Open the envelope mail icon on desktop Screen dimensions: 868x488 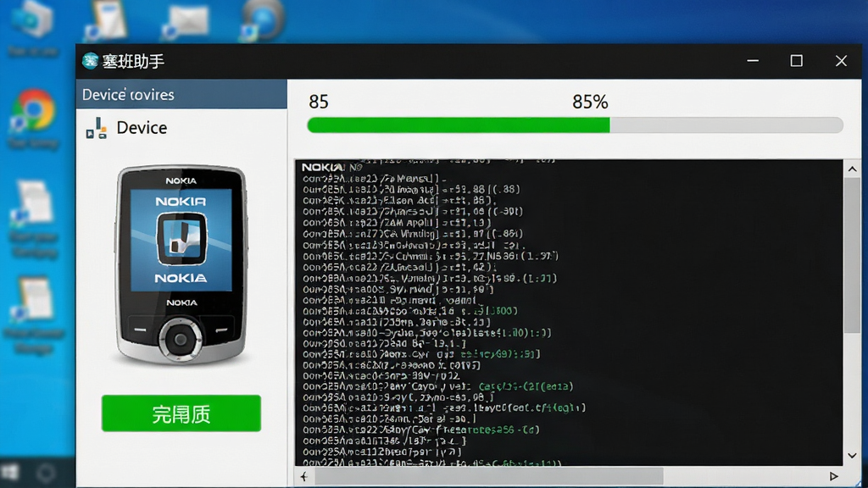(186, 22)
